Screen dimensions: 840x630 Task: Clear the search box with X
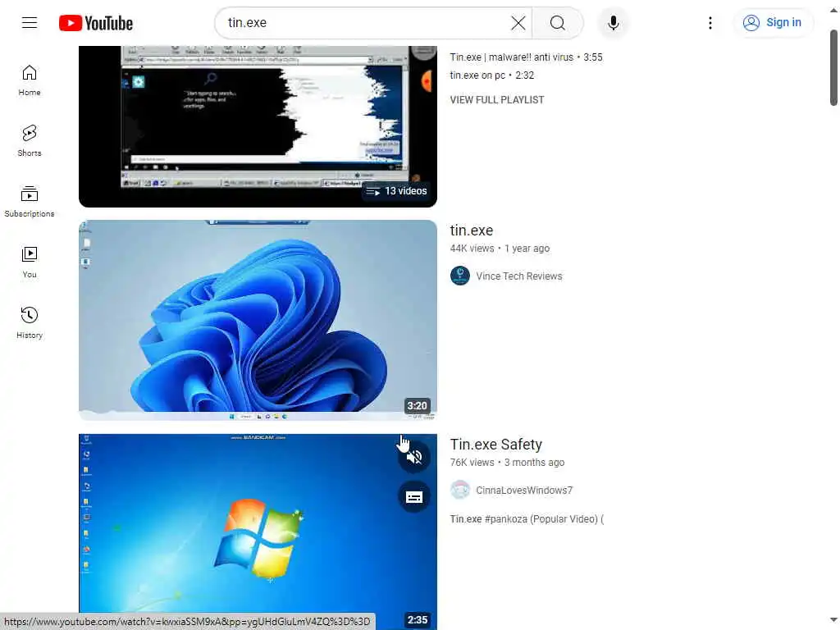tap(518, 22)
